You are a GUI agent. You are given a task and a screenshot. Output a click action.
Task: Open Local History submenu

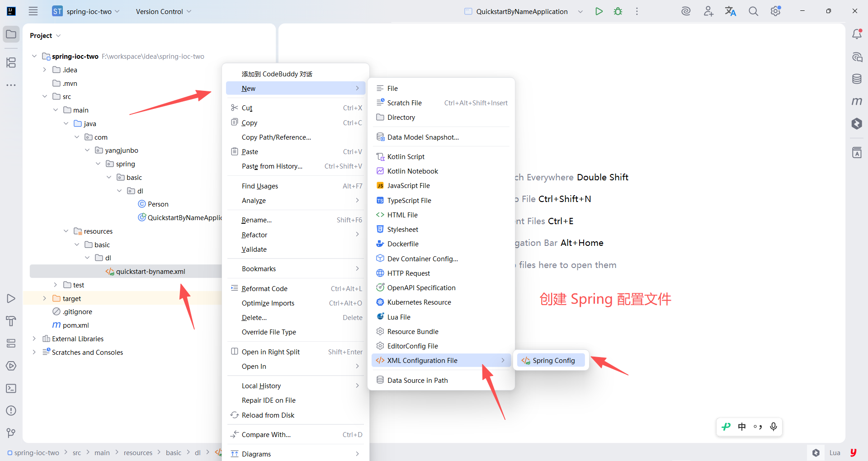tap(296, 386)
